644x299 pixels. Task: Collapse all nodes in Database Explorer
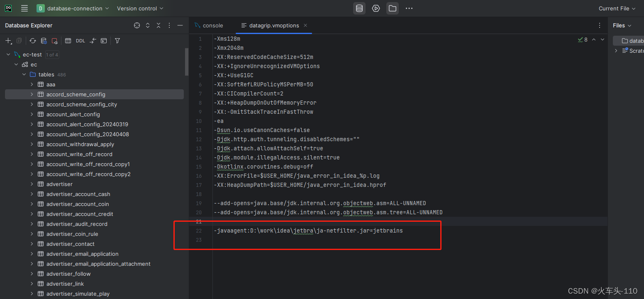coord(159,25)
